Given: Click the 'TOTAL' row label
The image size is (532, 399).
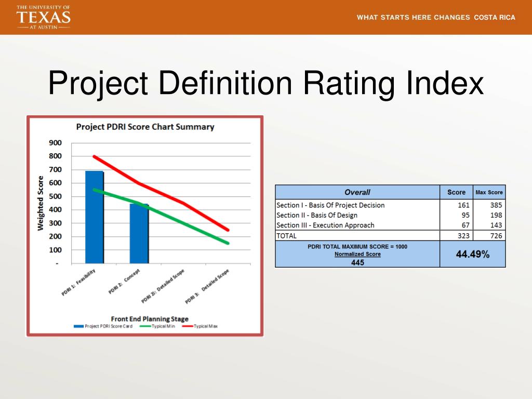Looking at the screenshot, I should tap(286, 236).
